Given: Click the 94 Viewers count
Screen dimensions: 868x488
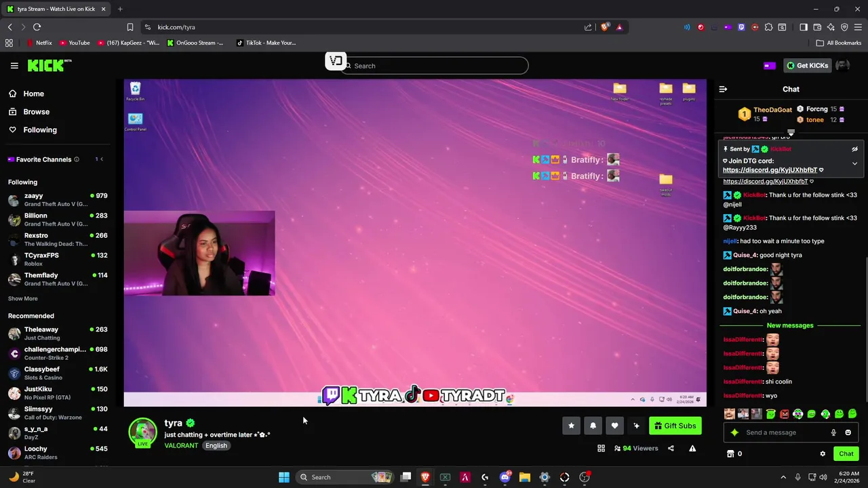Looking at the screenshot, I should click(x=636, y=449).
